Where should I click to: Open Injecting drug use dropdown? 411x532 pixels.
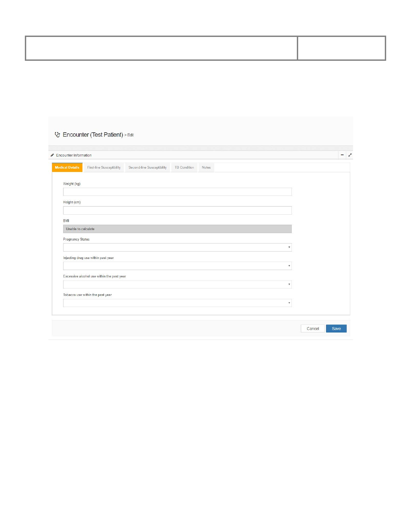(x=177, y=266)
